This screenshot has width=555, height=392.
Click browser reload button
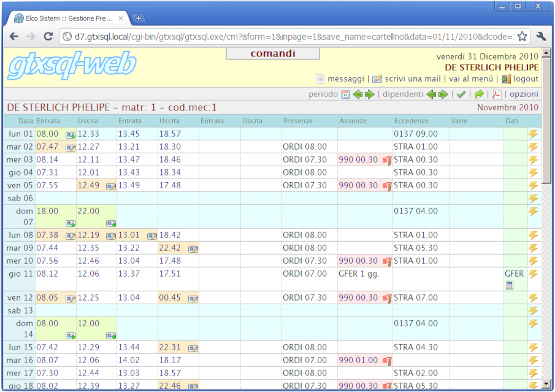point(48,36)
